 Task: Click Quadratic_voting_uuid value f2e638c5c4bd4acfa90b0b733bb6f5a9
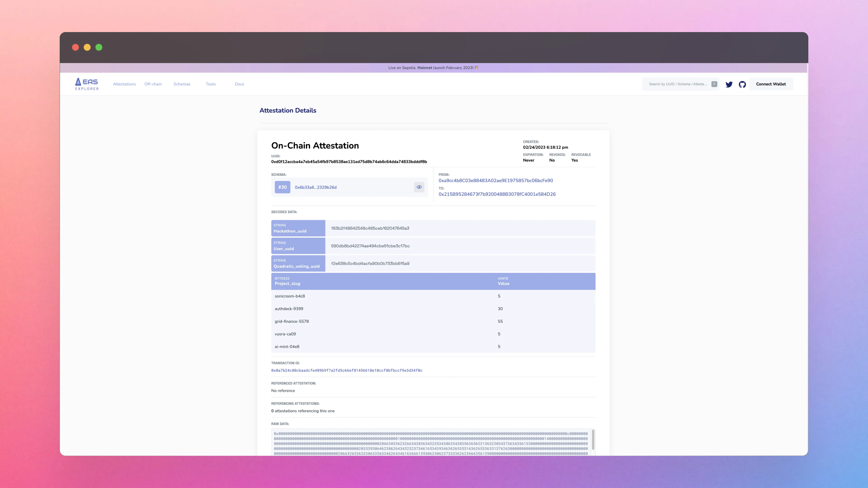point(370,264)
